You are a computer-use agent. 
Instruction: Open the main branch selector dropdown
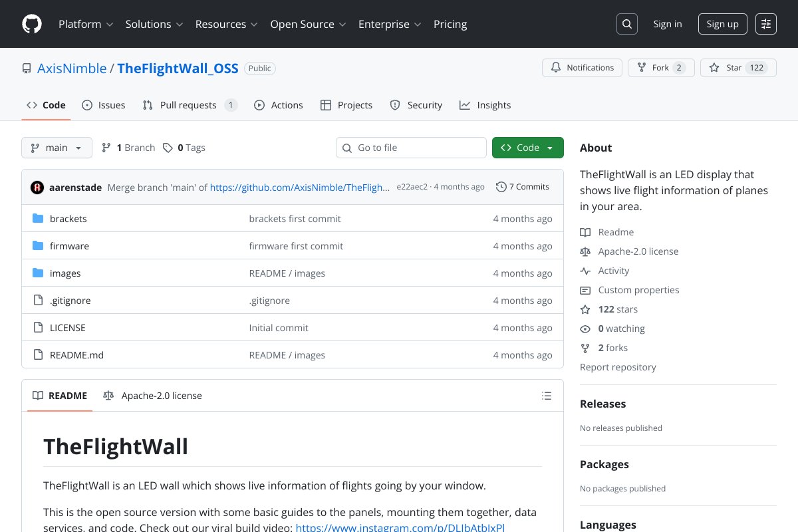click(57, 148)
